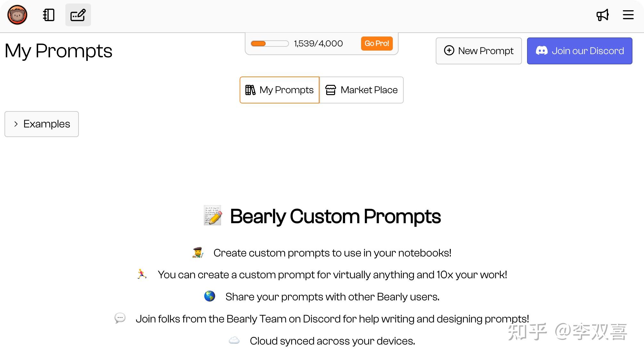
Task: Open the announcements megaphone icon
Action: 602,15
